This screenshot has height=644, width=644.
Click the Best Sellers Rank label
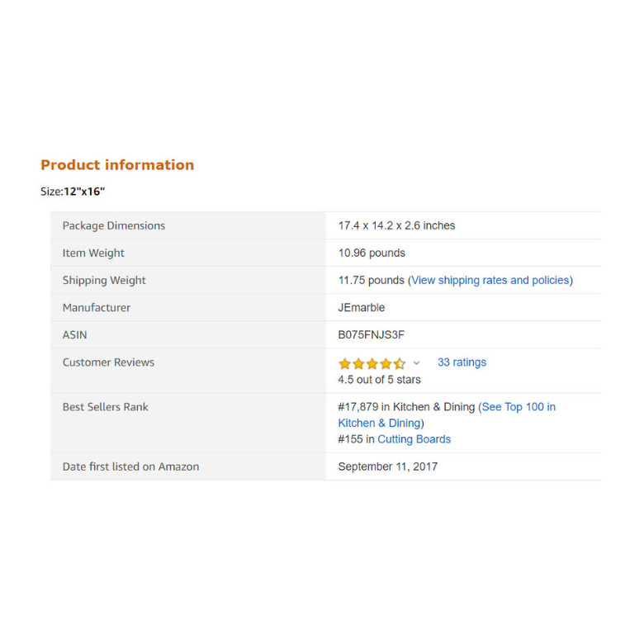(x=105, y=407)
